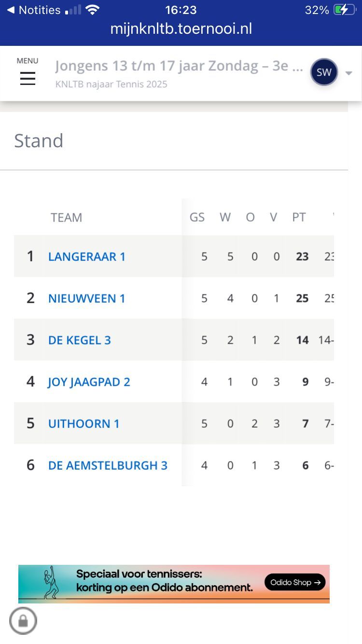Tap the PT column header
Screen dimensions: 362x644
[x=299, y=217]
